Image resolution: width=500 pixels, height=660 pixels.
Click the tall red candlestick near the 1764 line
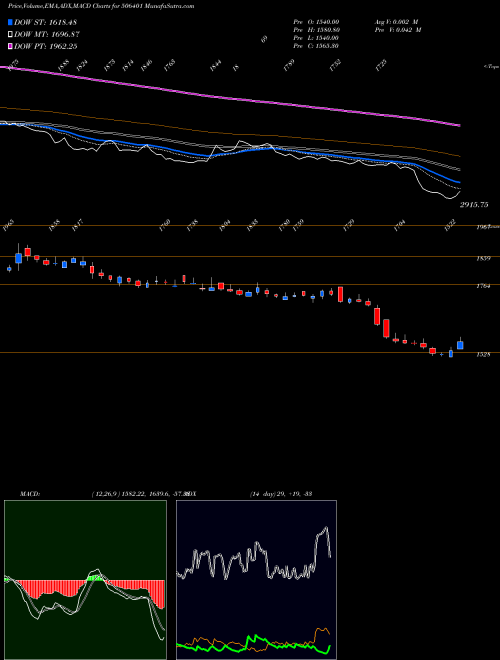[340, 294]
